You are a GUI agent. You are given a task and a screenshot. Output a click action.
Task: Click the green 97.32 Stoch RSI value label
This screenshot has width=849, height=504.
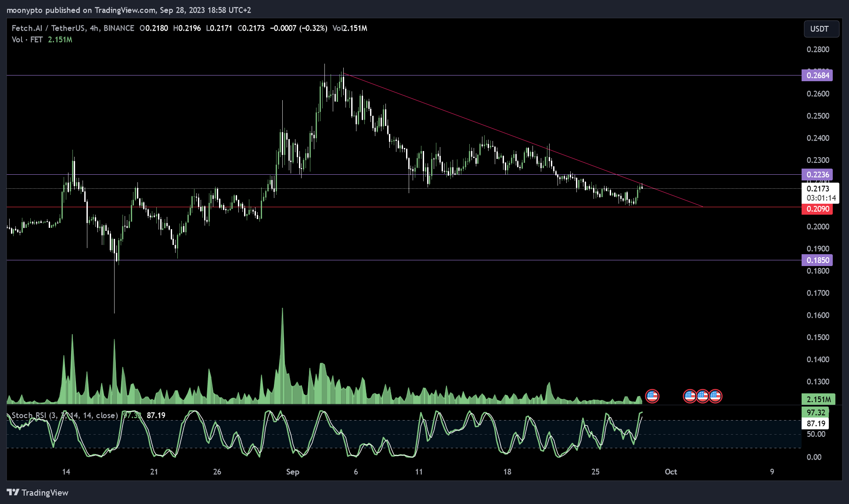click(816, 413)
